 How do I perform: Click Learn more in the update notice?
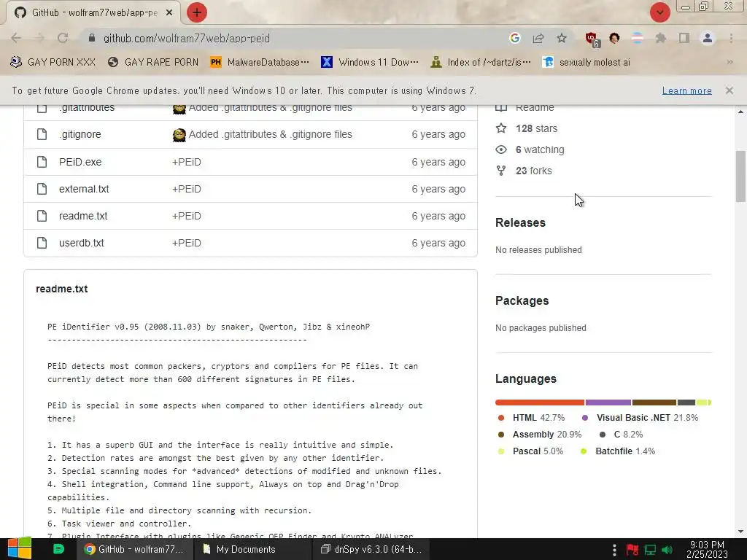point(687,90)
